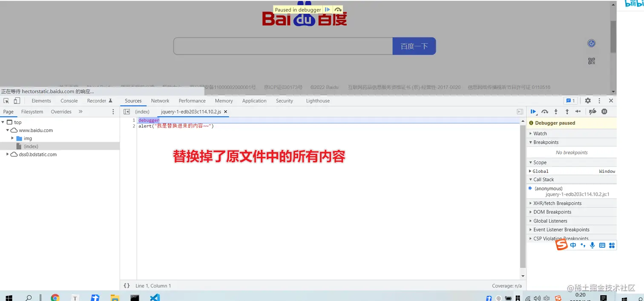
Task: Open the Security tab
Action: coord(285,101)
